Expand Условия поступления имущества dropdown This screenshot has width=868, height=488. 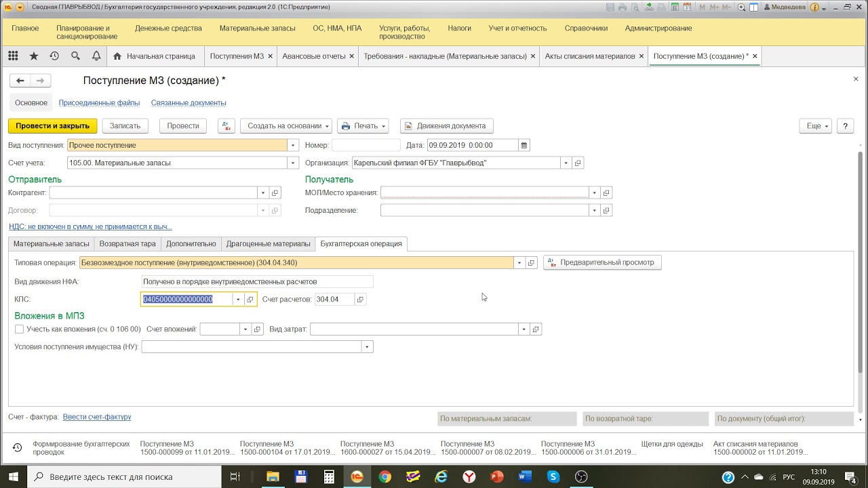coord(368,347)
